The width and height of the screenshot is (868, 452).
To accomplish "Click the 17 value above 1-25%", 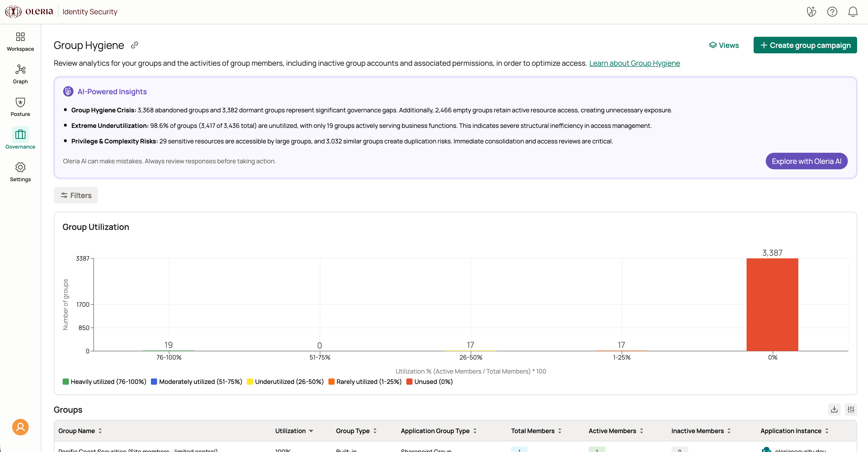I will 621,345.
